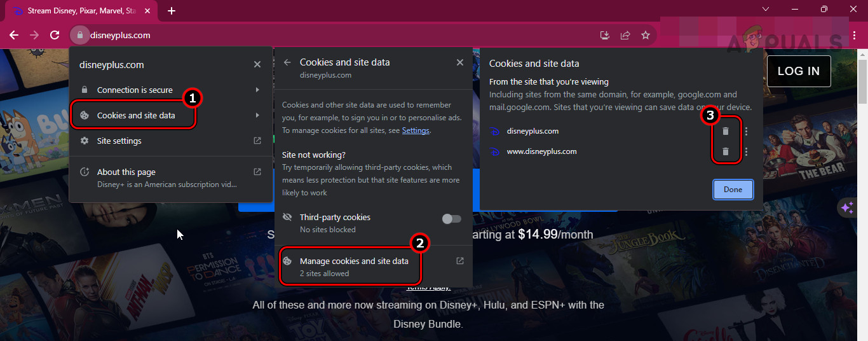Delete cookies for www.disneyplus.com
Screen dimensions: 868x341
(x=725, y=151)
